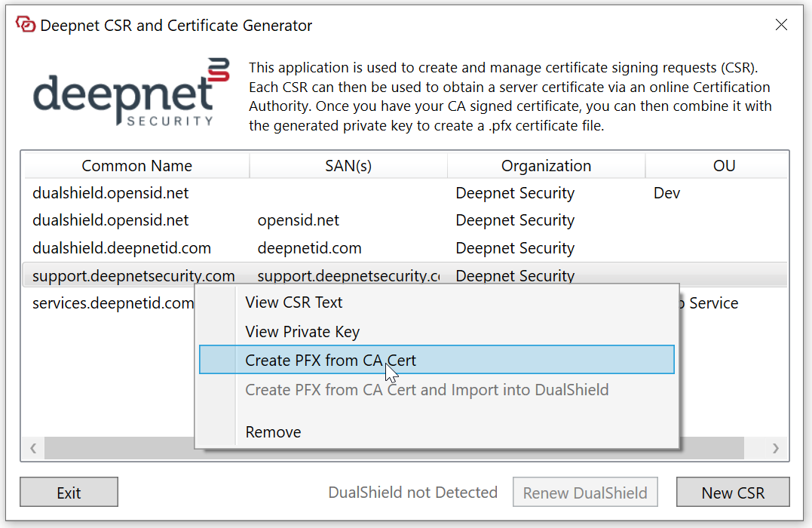Click the Deepnet app icon in title bar
Image resolution: width=812 pixels, height=528 pixels.
click(x=26, y=26)
